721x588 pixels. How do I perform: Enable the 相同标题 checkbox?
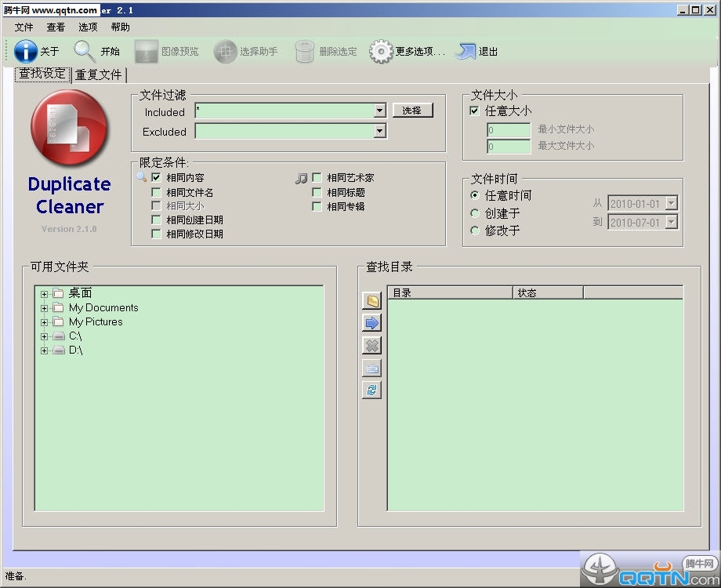[x=317, y=192]
